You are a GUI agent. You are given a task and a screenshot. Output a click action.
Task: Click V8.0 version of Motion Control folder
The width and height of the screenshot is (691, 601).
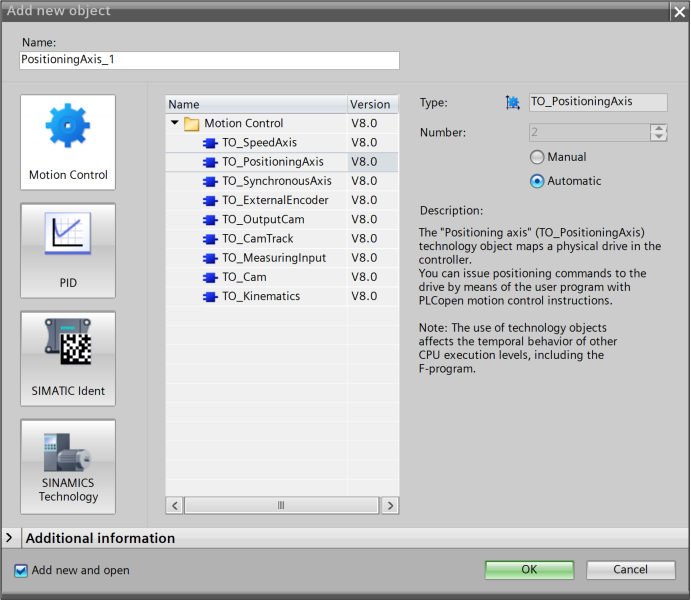364,123
